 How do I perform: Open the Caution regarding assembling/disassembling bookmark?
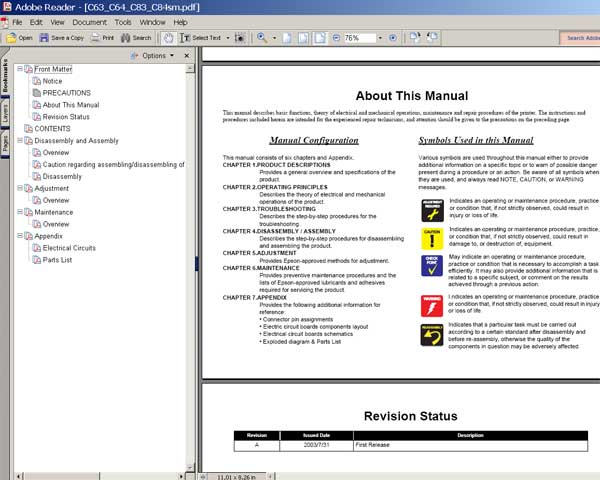pos(113,165)
